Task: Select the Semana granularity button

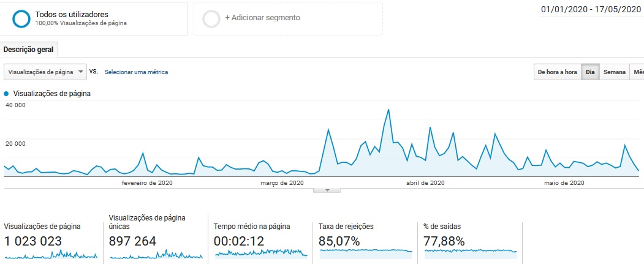Action: pyautogui.click(x=614, y=72)
